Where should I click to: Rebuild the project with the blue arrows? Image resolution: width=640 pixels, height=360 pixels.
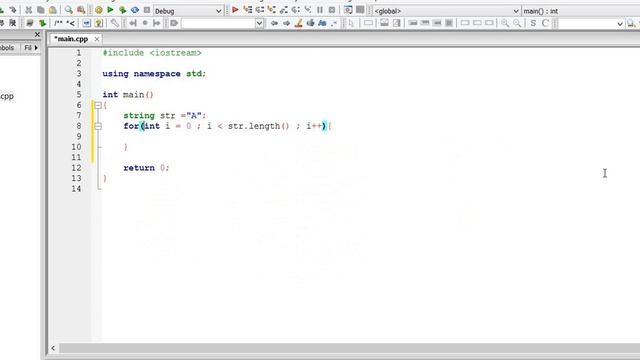point(135,10)
